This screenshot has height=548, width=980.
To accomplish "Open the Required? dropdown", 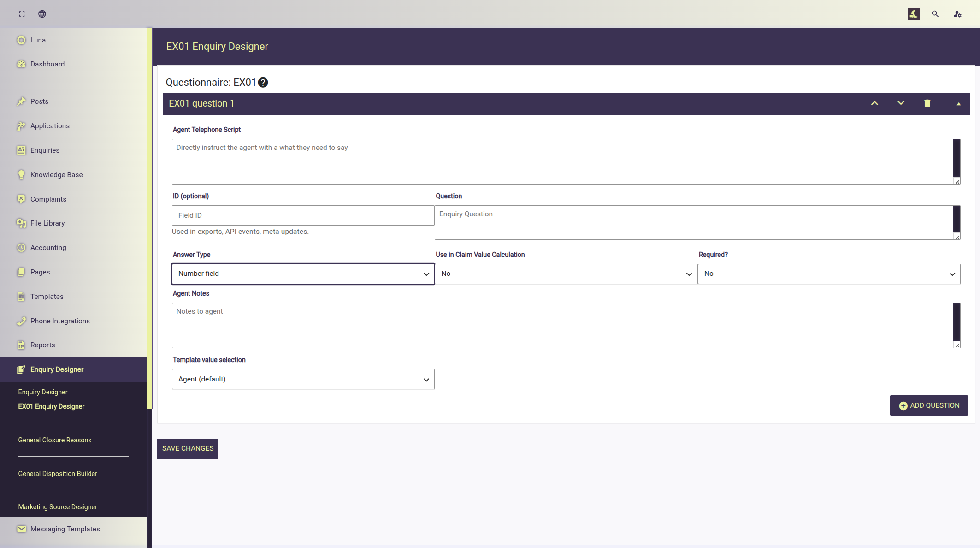I will 829,274.
